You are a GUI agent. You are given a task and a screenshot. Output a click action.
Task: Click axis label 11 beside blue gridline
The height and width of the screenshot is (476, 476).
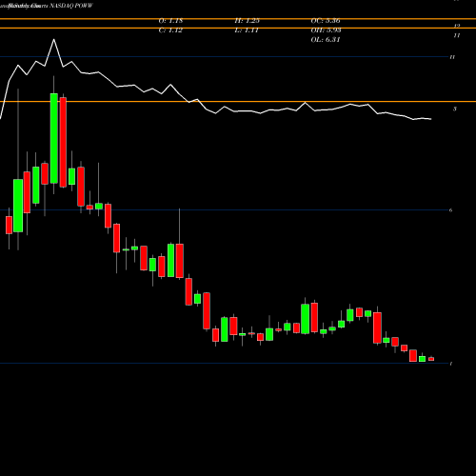pos(452,57)
